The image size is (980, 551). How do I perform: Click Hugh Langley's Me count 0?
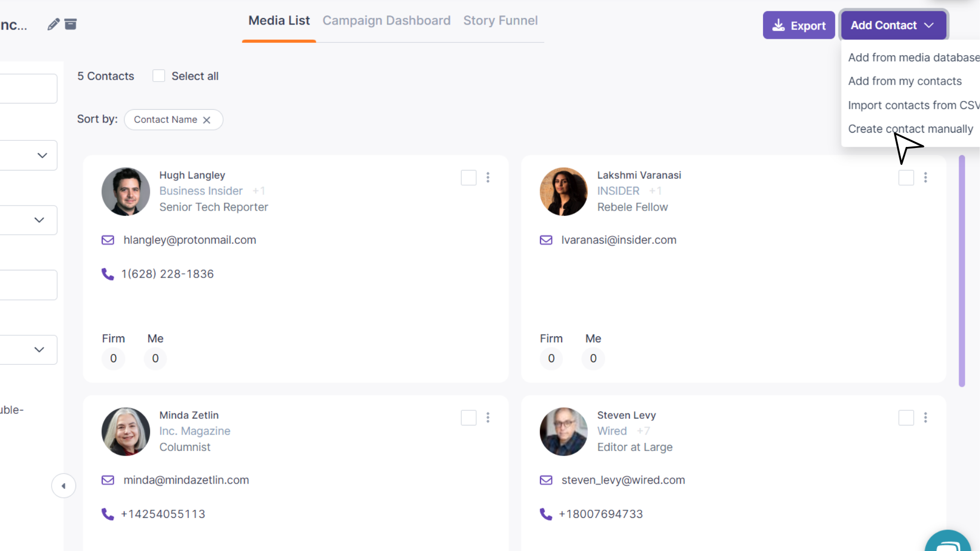155,358
